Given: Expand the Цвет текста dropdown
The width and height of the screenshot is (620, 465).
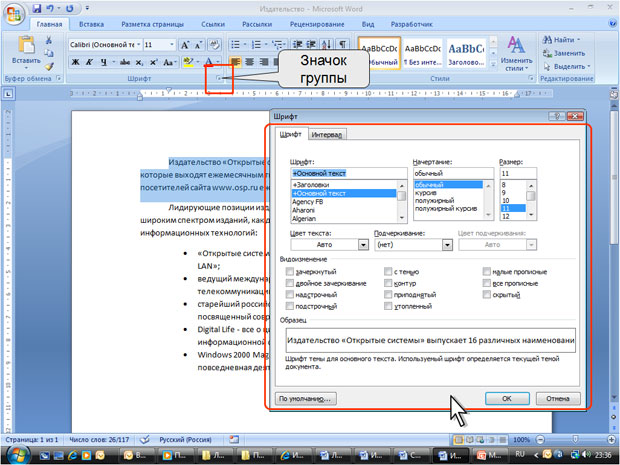Looking at the screenshot, I should (363, 245).
